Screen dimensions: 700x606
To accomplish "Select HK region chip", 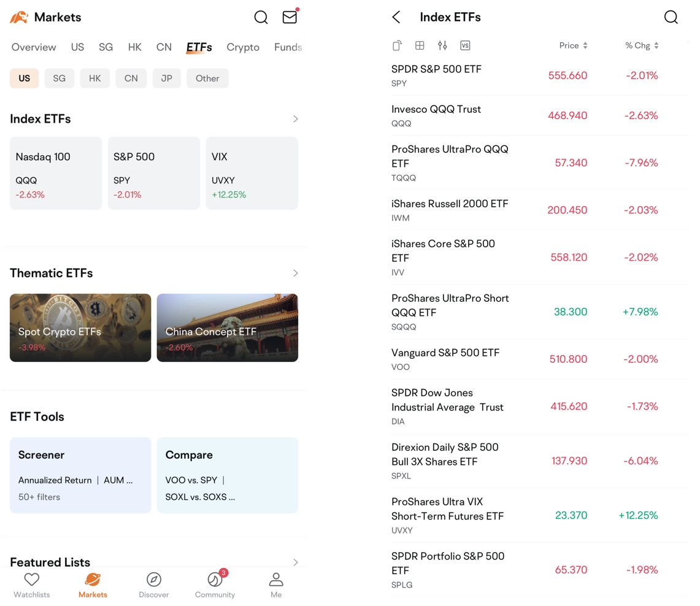I will (94, 78).
